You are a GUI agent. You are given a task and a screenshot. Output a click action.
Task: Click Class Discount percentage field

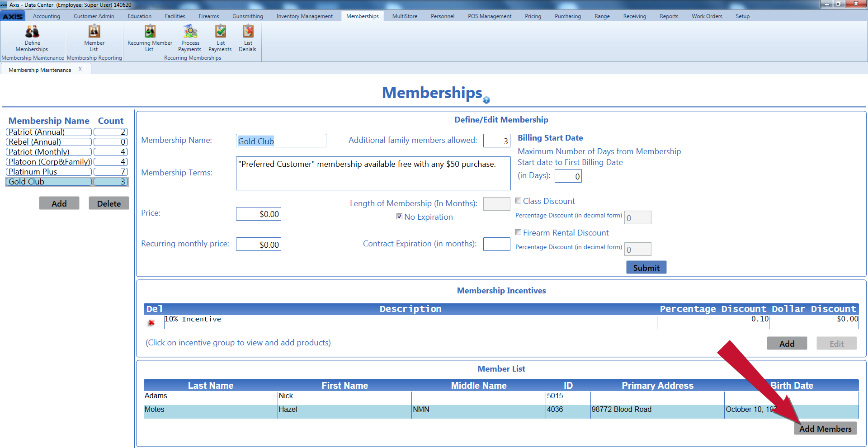[x=638, y=217]
